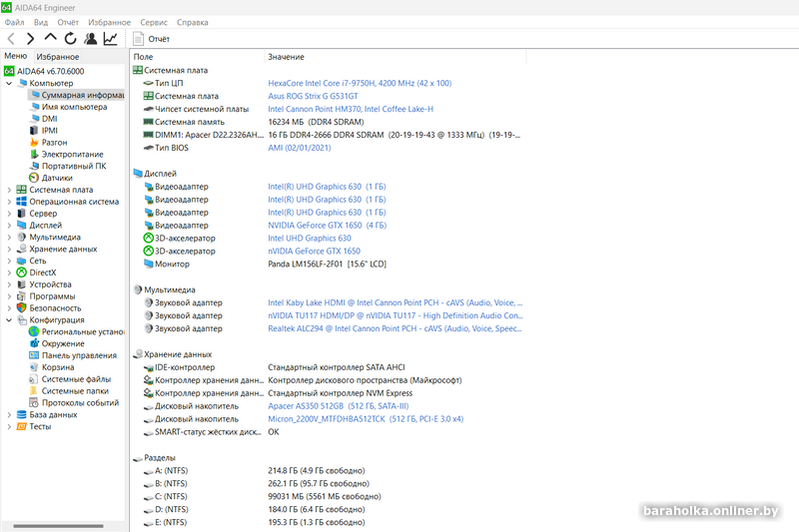Switch to the Избранное sidebar tab
799x532 pixels.
[x=58, y=57]
